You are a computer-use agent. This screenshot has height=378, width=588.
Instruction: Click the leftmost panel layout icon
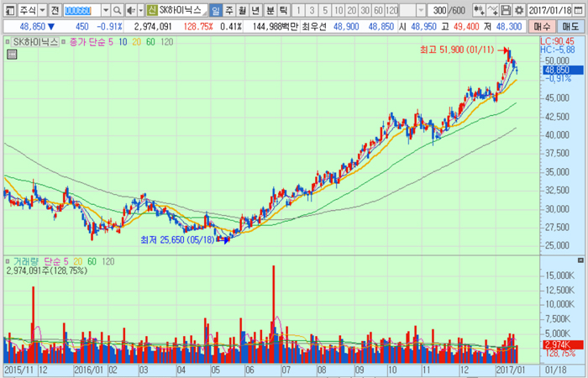coord(8,10)
